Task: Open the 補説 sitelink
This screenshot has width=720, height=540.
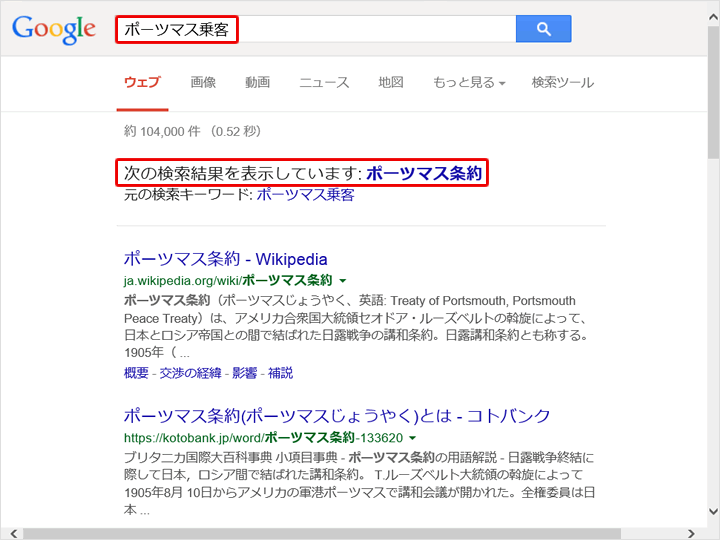Action: [280, 373]
